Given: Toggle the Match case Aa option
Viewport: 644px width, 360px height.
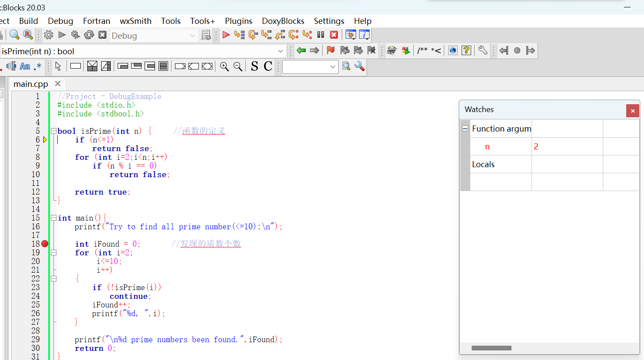Looking at the screenshot, I should click(25, 66).
